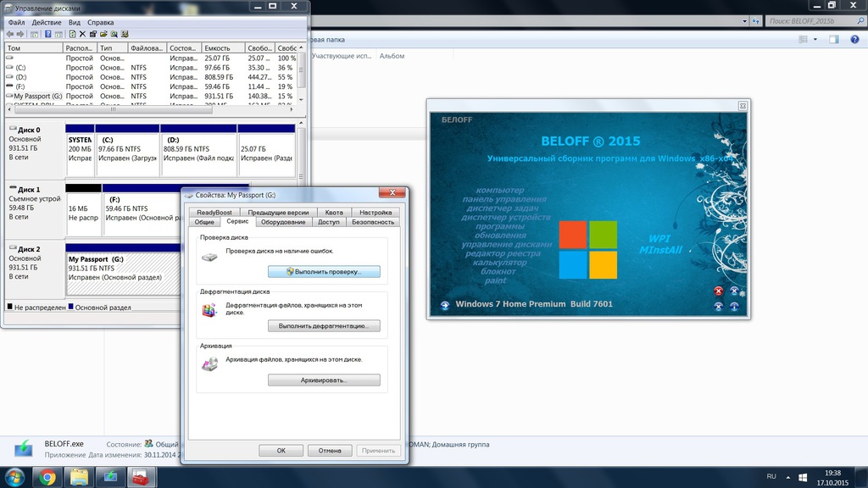Viewport: 868px width, 488px height.
Task: Click volume list vertical scrollbar down arrow
Action: (x=301, y=100)
